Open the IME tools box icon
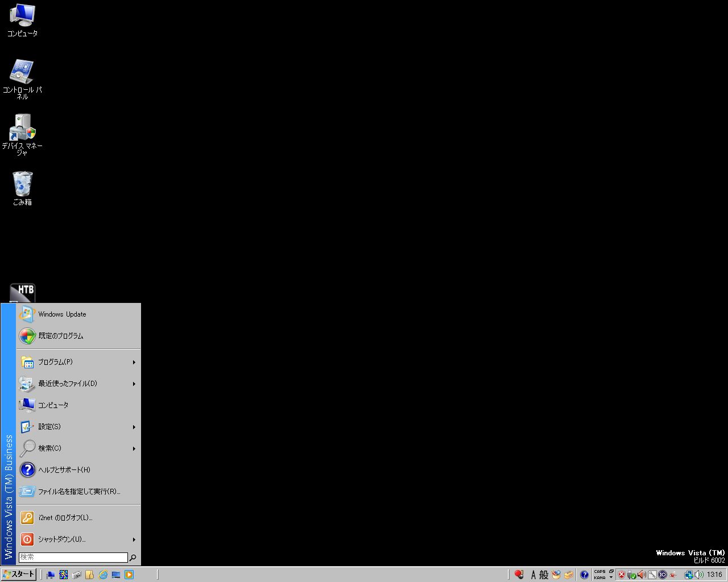 pyautogui.click(x=568, y=575)
